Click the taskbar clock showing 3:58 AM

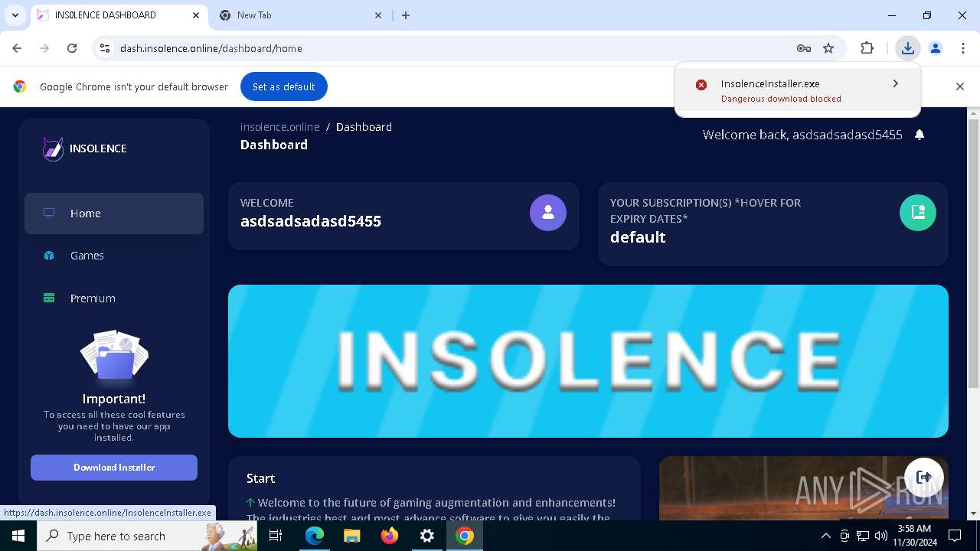point(913,536)
